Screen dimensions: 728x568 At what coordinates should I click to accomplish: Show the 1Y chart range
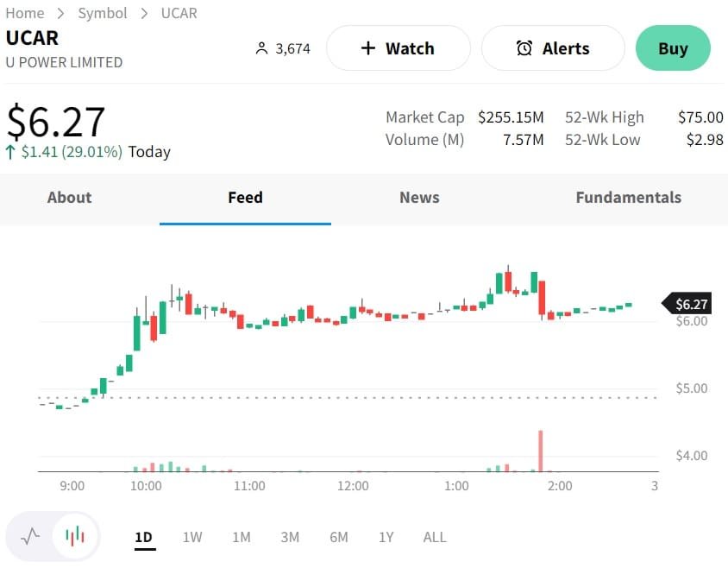coord(386,537)
